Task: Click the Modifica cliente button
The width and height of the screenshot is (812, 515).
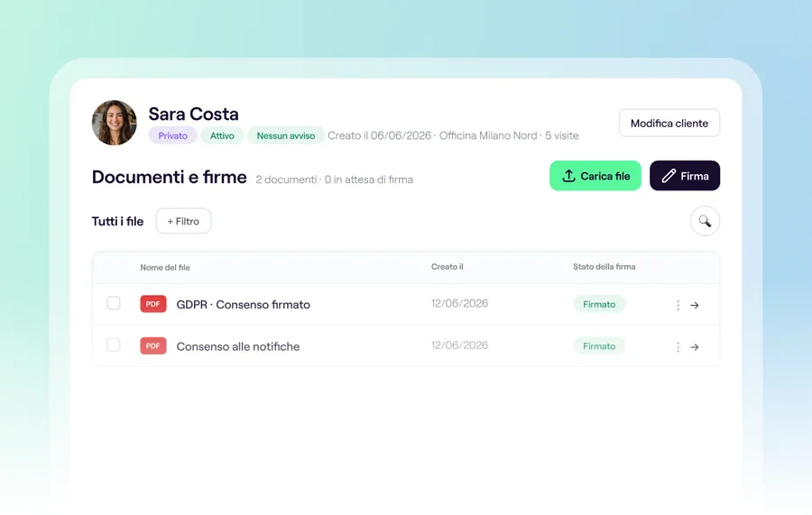Action: point(669,124)
